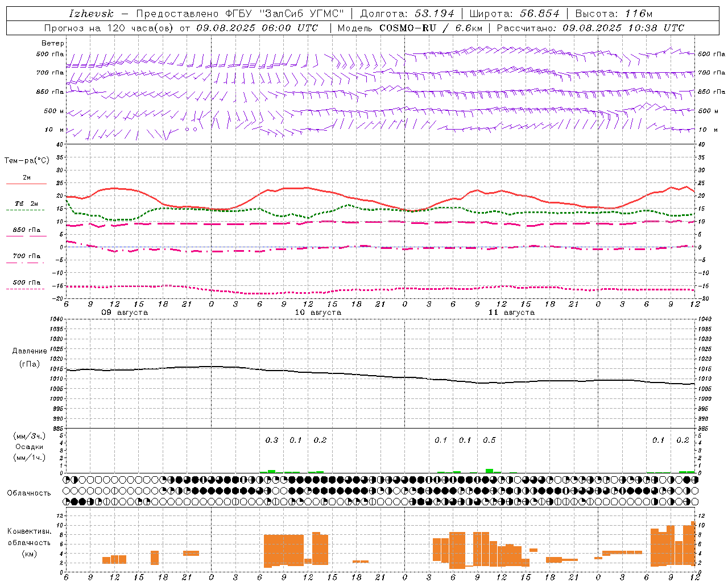Click "Рассчитано: 09.08.2025 10:38 UTC" text
Screen dimensions: 728x582
click(590, 28)
